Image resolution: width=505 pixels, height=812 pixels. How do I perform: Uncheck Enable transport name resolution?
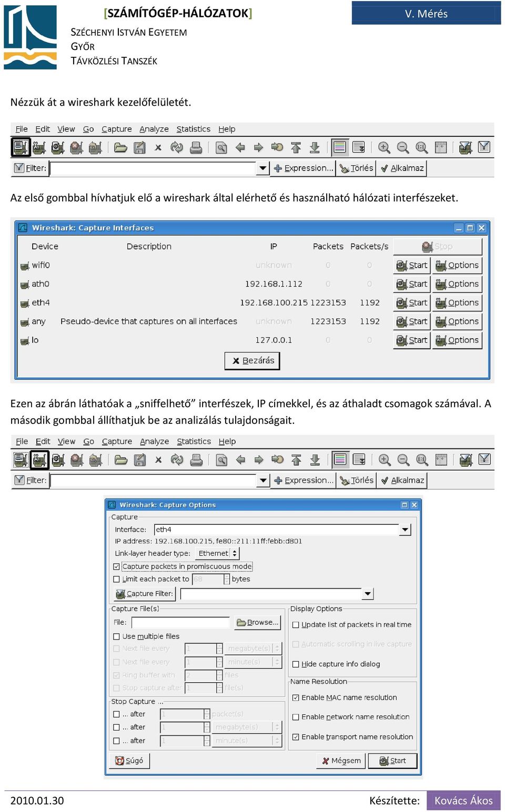click(296, 737)
